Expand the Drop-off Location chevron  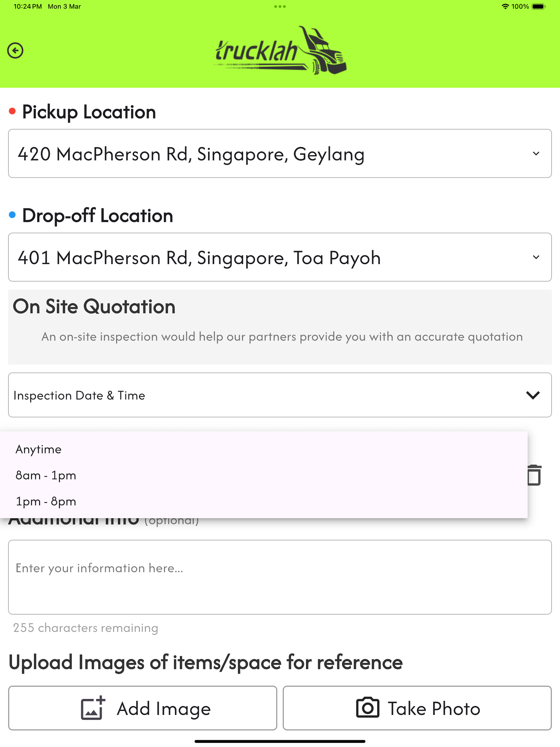click(536, 257)
